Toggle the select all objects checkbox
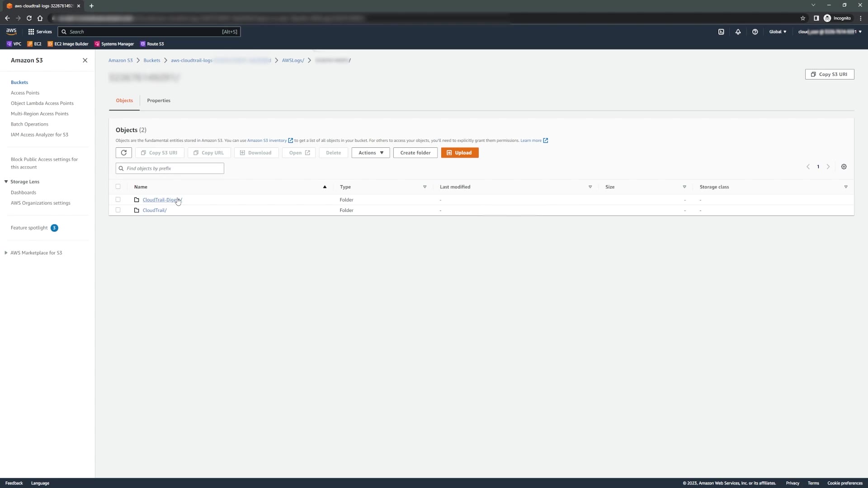 118,186
